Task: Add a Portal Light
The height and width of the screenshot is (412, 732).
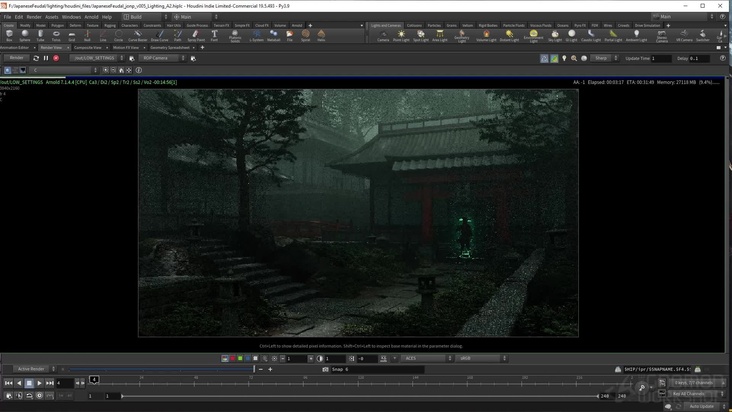Action: tap(613, 35)
